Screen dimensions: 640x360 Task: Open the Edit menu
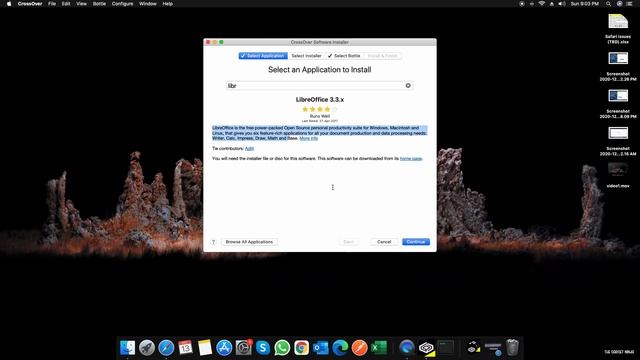pos(66,4)
